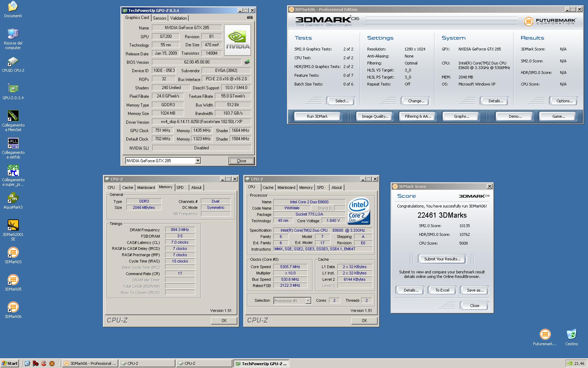Click second quick launch icon on taskbar
The width and height of the screenshot is (588, 368).
[35, 363]
